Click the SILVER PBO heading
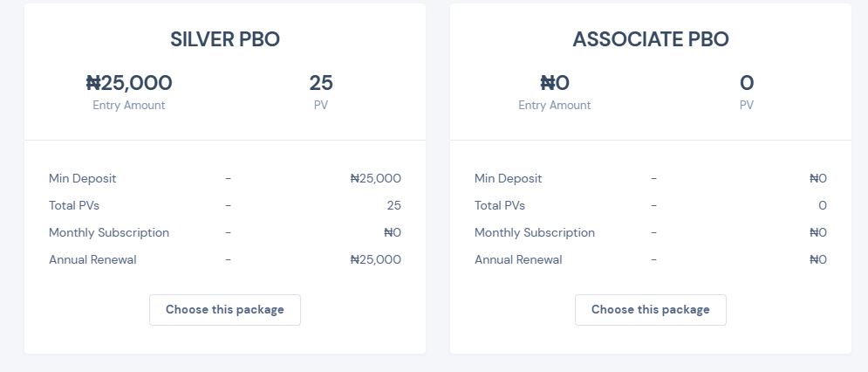This screenshot has width=868, height=372. coord(225,39)
